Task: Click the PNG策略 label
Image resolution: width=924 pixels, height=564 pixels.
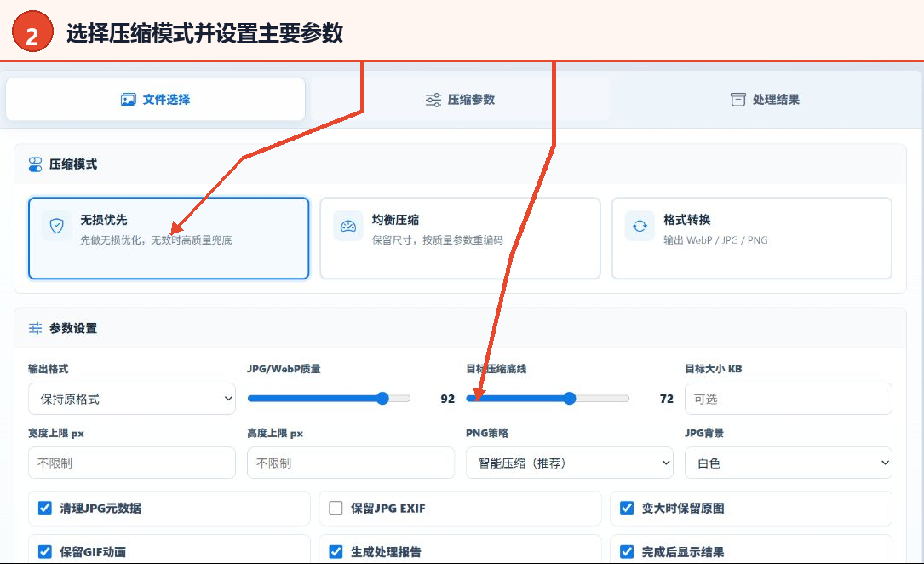Action: pyautogui.click(x=487, y=433)
